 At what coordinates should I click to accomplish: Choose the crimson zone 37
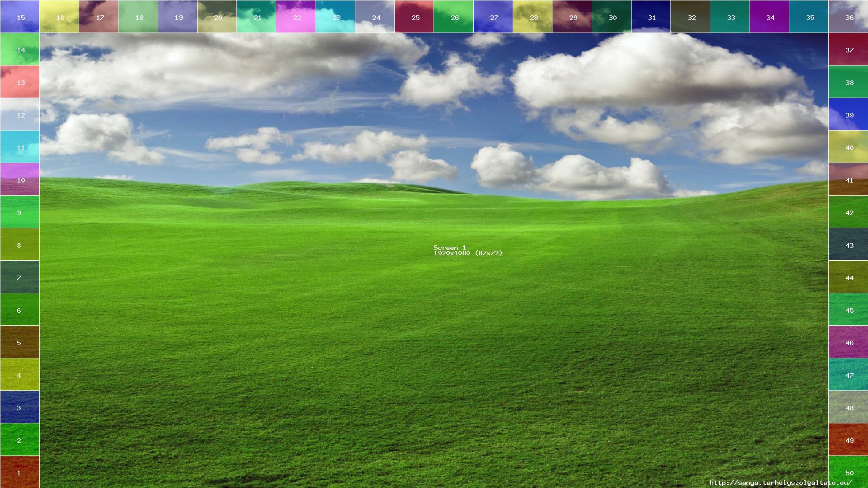tap(848, 49)
